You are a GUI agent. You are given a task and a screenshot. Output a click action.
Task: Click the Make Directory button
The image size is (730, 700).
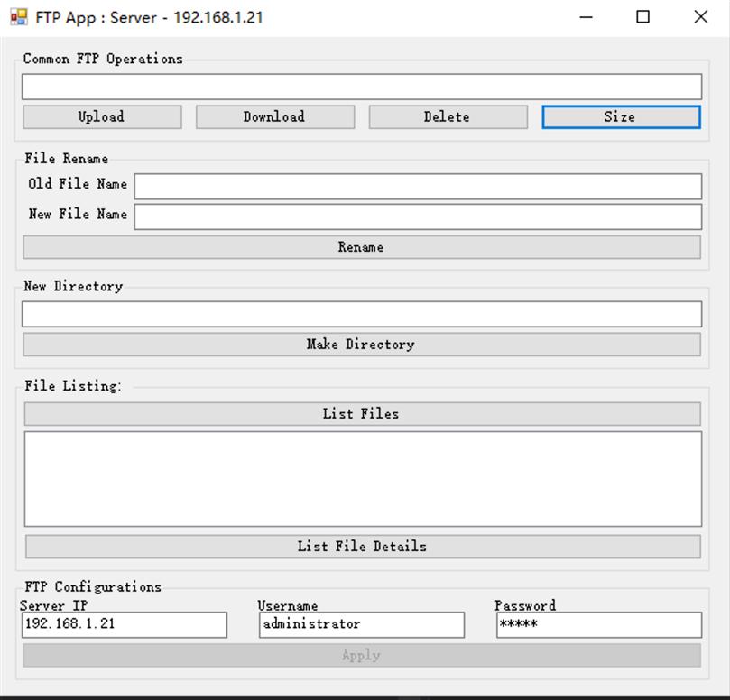[x=361, y=345]
